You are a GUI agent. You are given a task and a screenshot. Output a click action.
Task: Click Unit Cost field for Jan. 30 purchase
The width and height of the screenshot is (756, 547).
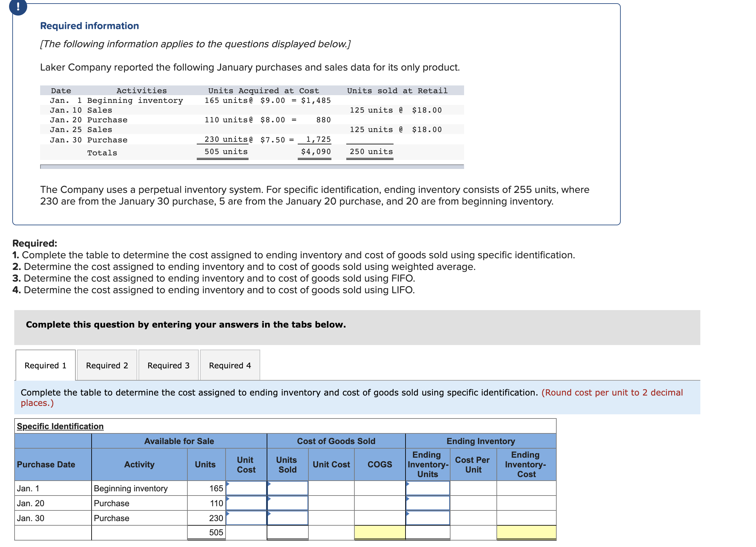246,518
